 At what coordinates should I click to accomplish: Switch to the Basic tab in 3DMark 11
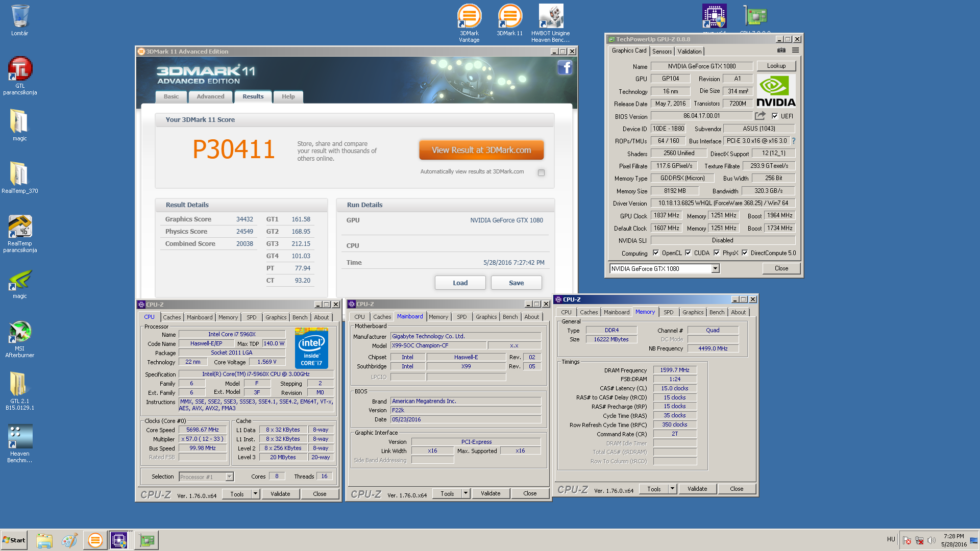171,96
